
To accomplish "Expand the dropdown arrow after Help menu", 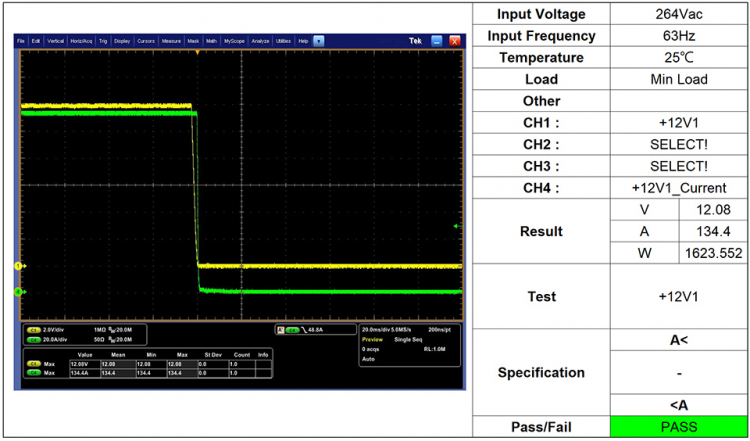I will click(x=319, y=41).
